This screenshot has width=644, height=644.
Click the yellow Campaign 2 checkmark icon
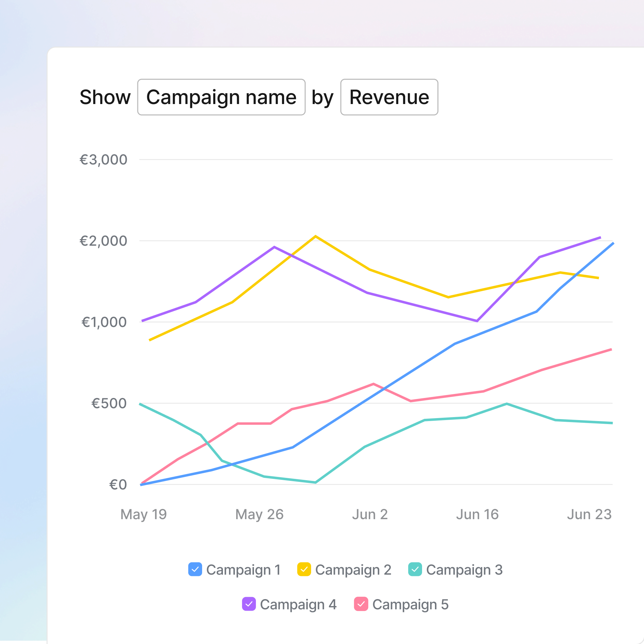coord(304,570)
